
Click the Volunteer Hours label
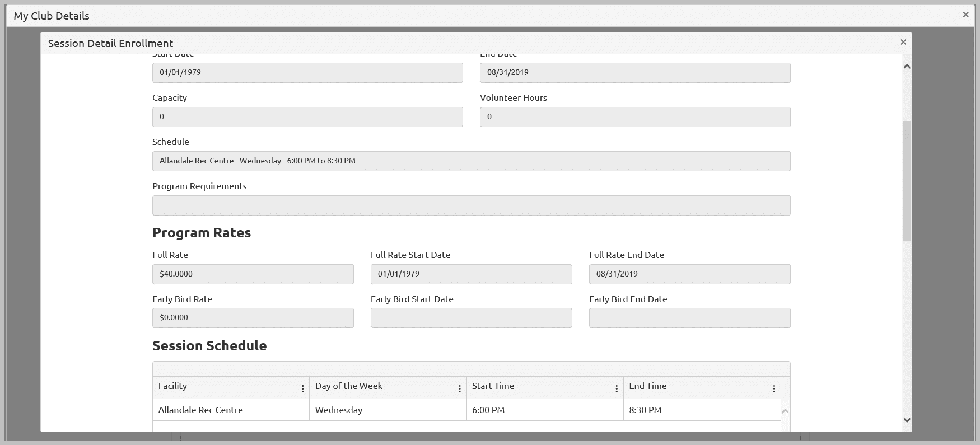(514, 97)
